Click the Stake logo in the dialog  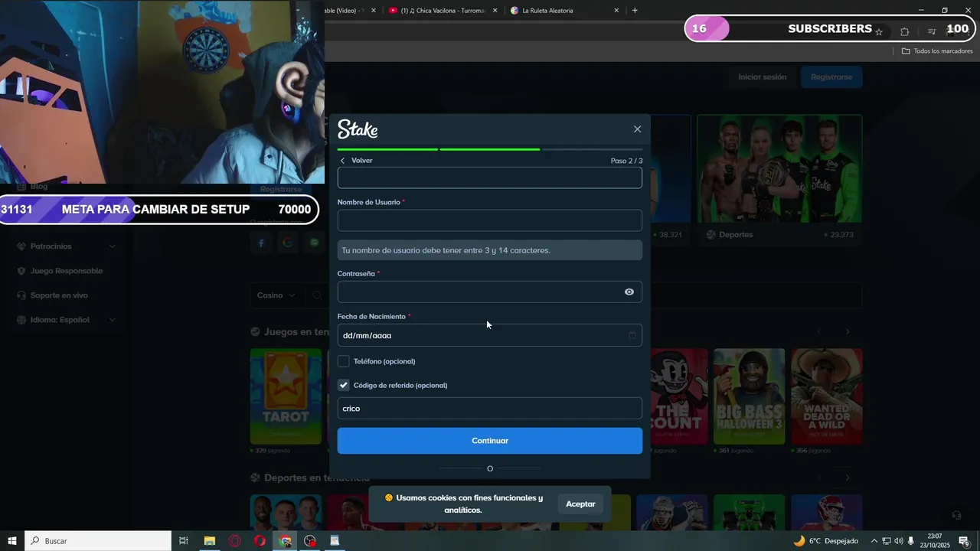(358, 129)
